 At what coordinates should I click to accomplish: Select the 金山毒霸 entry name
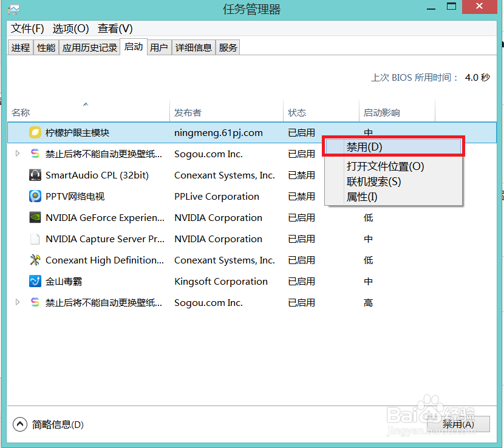[64, 281]
